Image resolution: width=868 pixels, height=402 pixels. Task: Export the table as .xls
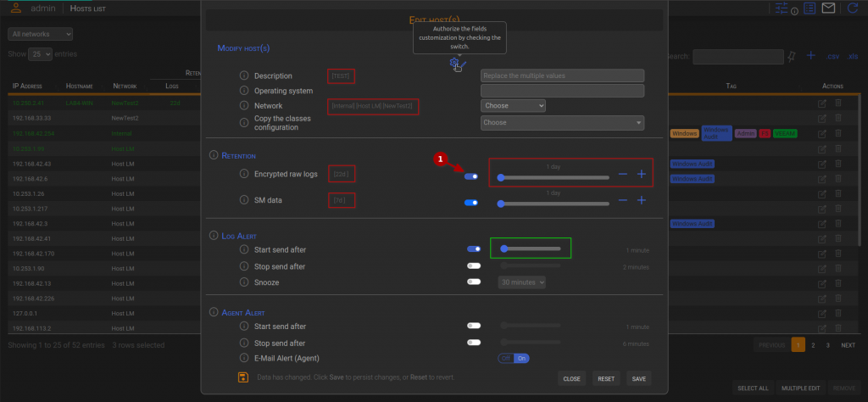point(853,57)
